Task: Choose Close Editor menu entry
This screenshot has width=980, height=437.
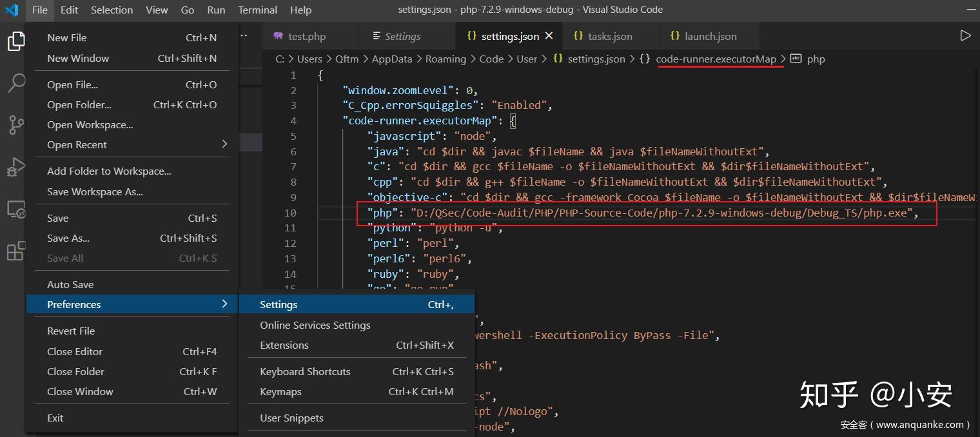Action: [132, 351]
